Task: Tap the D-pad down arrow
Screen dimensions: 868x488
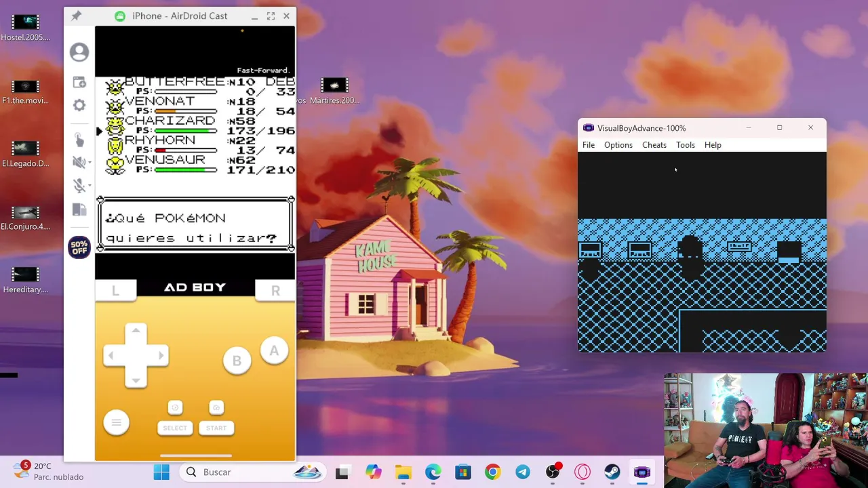Action: tap(136, 380)
